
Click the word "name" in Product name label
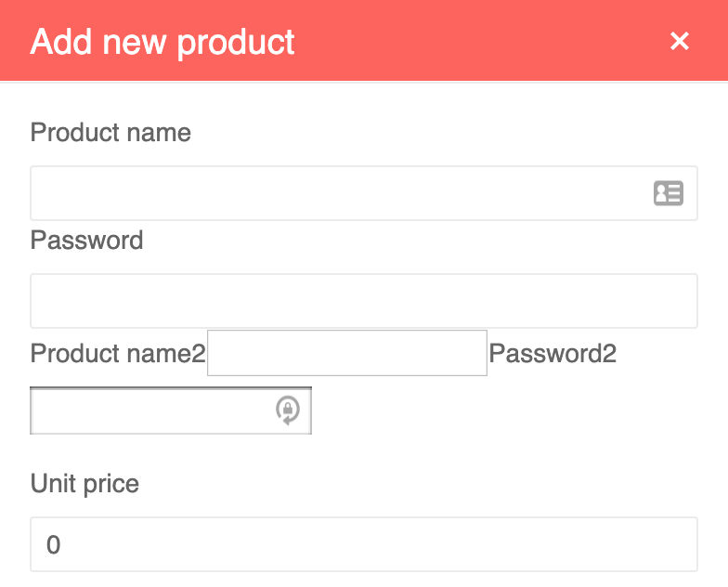click(158, 133)
